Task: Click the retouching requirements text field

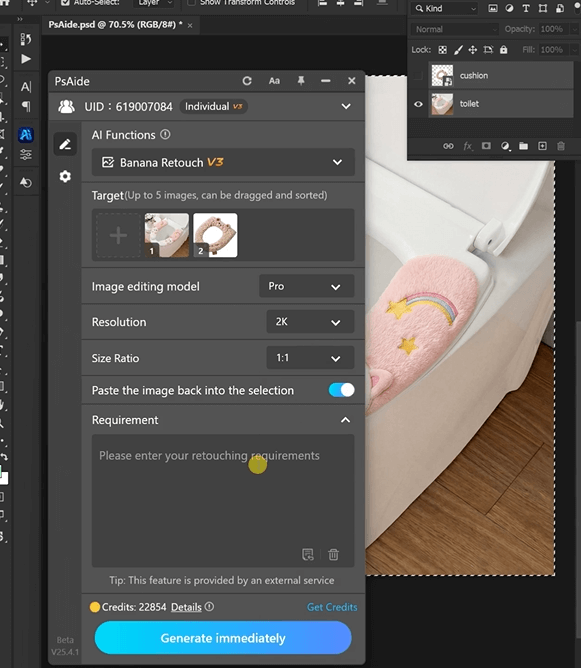Action: (223, 501)
